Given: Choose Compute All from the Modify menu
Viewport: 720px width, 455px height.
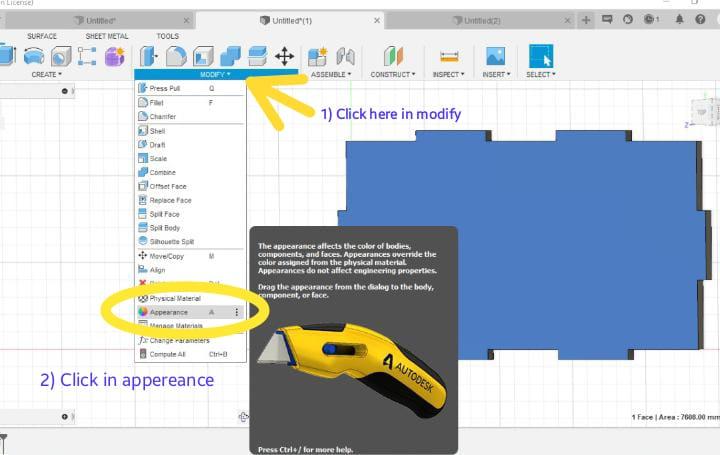Looking at the screenshot, I should (x=190, y=354).
